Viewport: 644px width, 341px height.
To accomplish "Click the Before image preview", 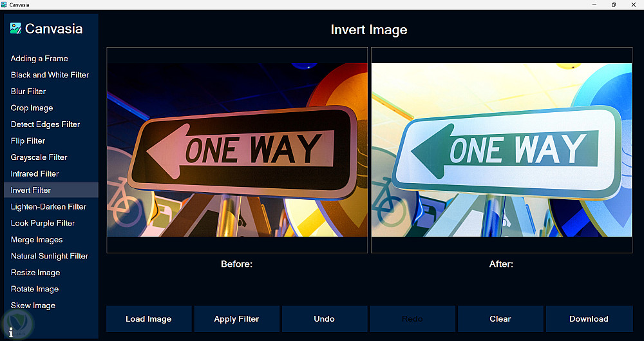I will pyautogui.click(x=237, y=150).
